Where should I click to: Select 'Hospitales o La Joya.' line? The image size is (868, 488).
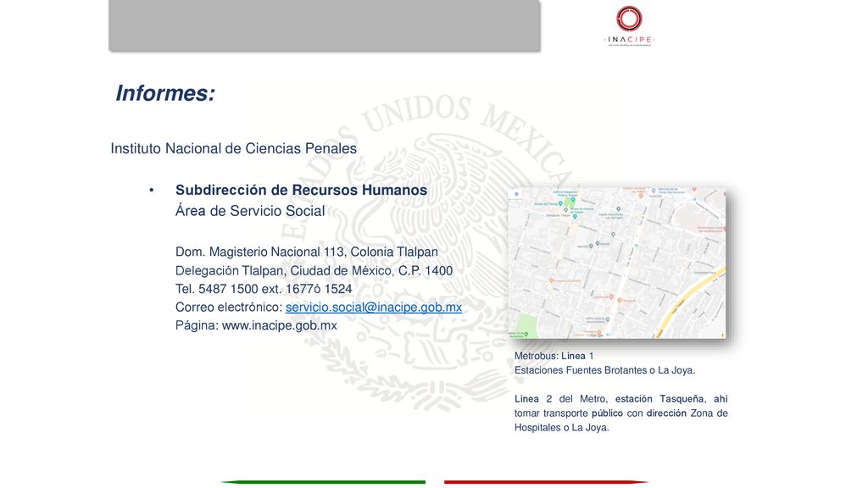562,428
